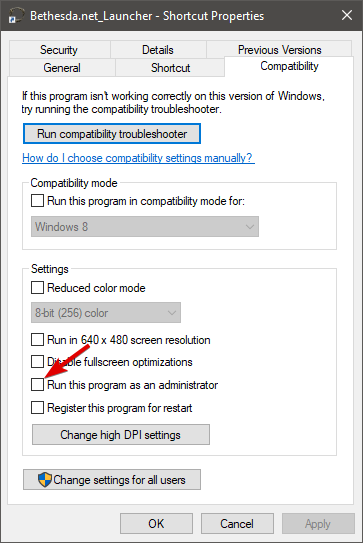Screen dimensions: 363x543
Task: Click the shield icon on Change settings button
Action: click(x=45, y=480)
